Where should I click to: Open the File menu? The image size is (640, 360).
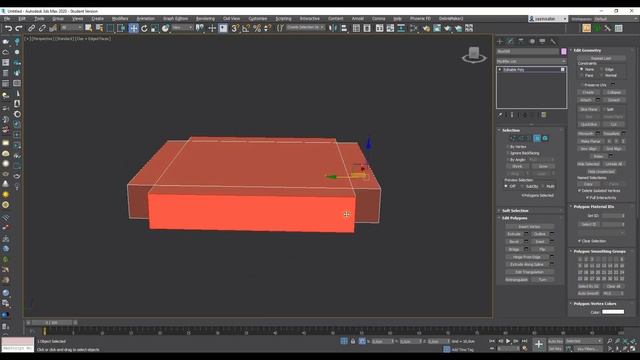pos(7,19)
